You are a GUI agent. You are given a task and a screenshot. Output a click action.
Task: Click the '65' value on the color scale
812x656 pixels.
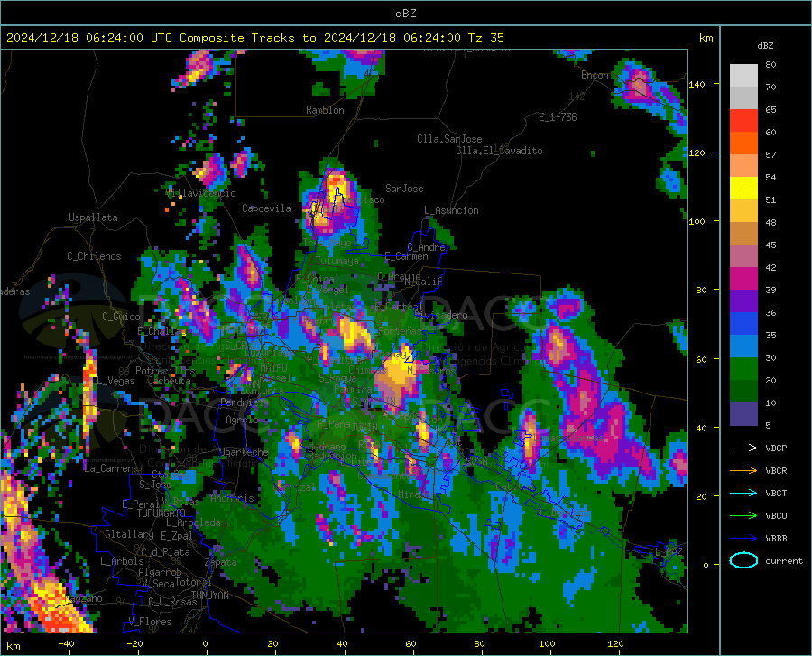[x=770, y=109]
